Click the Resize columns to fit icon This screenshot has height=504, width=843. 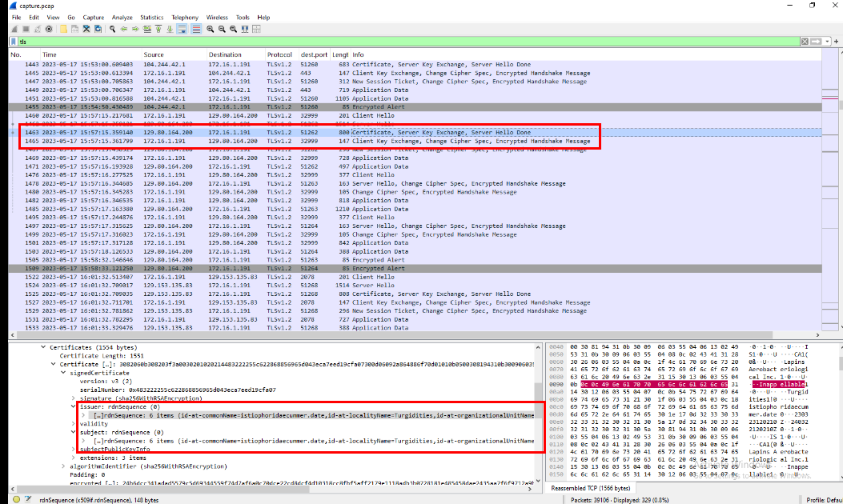243,28
